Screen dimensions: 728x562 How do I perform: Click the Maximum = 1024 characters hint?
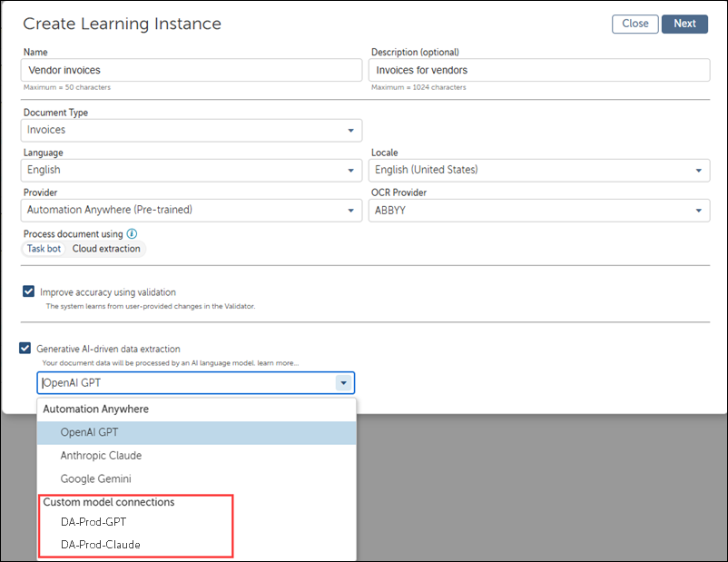(418, 87)
